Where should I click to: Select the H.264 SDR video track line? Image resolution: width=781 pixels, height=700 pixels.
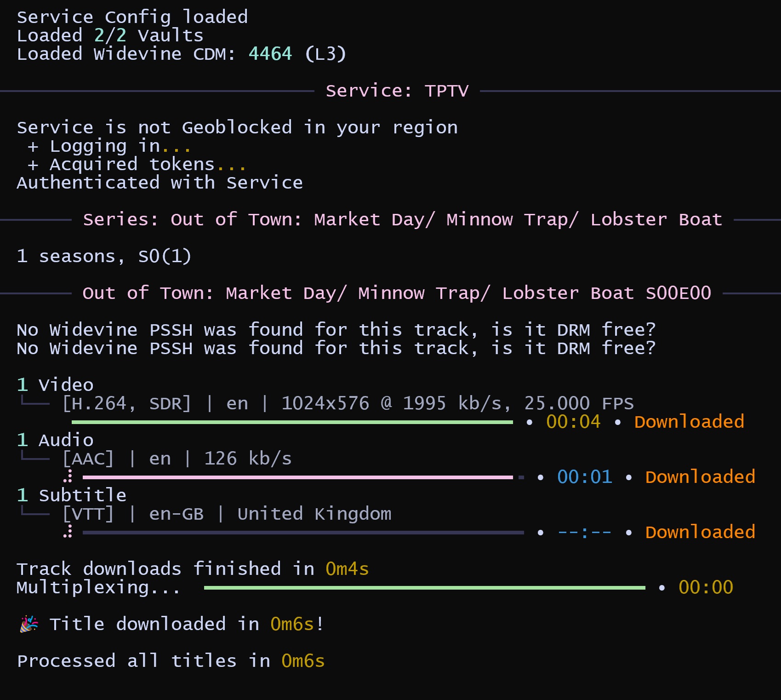tap(348, 404)
